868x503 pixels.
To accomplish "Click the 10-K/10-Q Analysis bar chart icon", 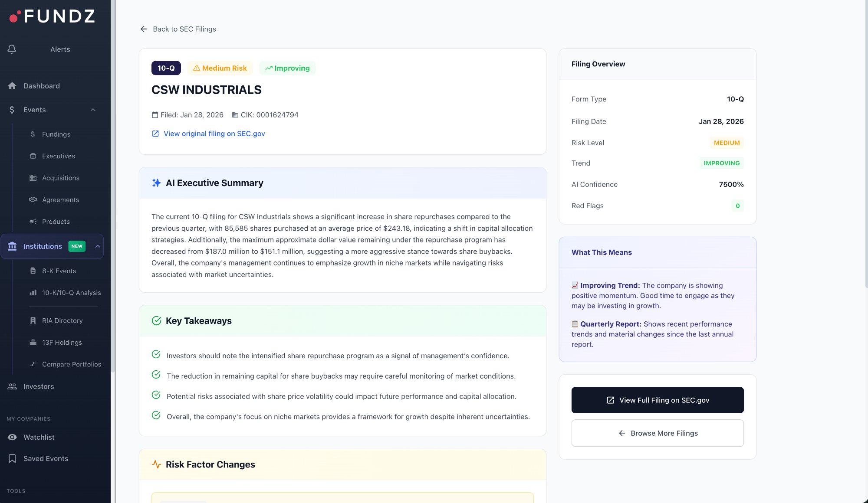I will (x=33, y=293).
